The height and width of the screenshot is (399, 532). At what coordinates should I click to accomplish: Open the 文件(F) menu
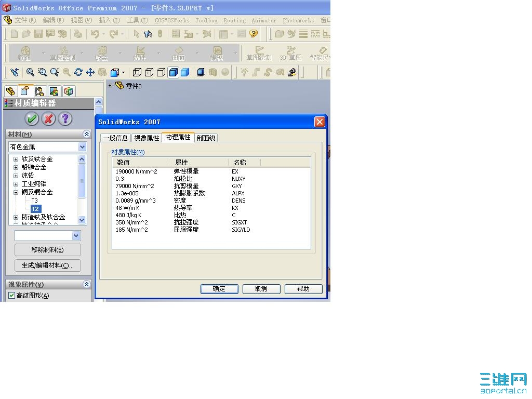[25, 20]
